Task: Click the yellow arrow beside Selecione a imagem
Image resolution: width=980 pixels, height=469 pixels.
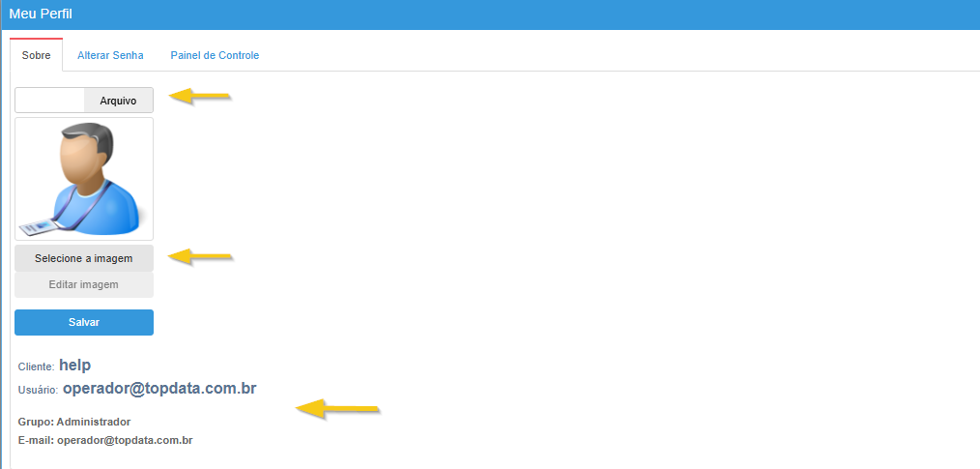Action: point(201,256)
